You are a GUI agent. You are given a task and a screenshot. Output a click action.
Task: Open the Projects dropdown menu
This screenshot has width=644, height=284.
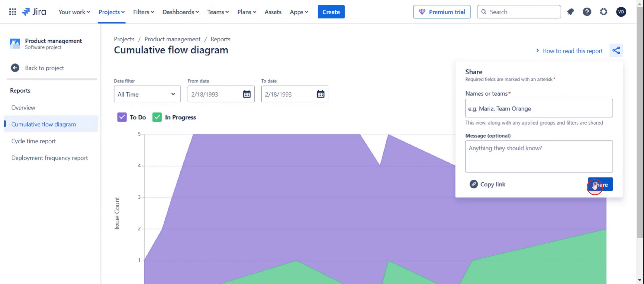[x=112, y=12]
